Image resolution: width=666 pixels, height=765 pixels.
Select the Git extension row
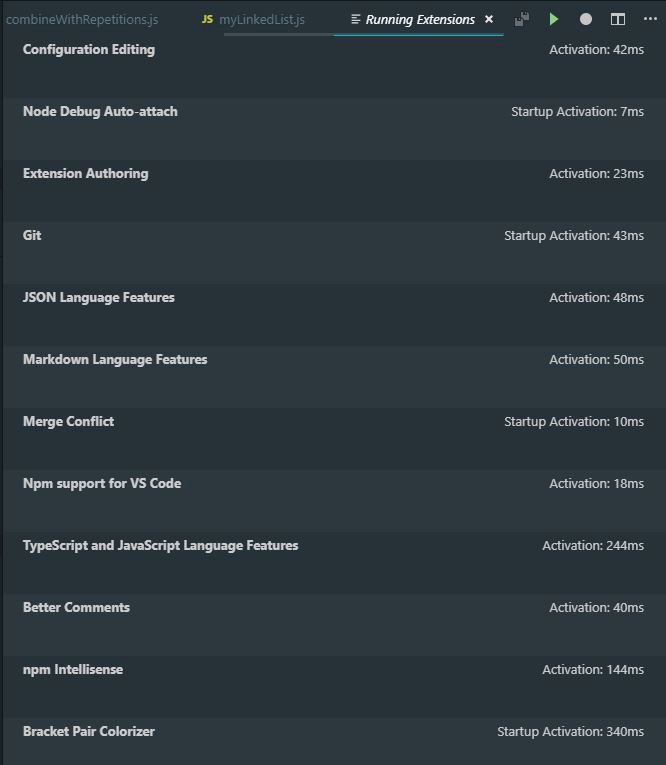coord(334,253)
